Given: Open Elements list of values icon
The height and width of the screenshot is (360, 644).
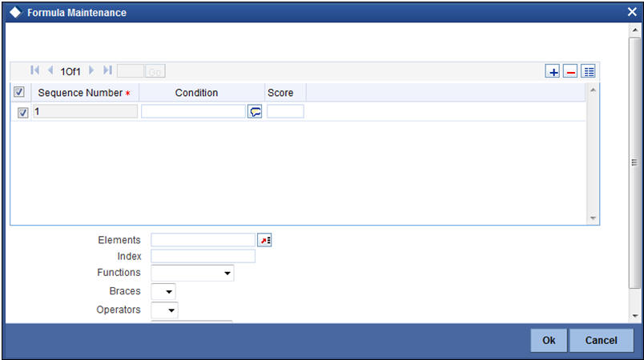Looking at the screenshot, I should tap(264, 240).
